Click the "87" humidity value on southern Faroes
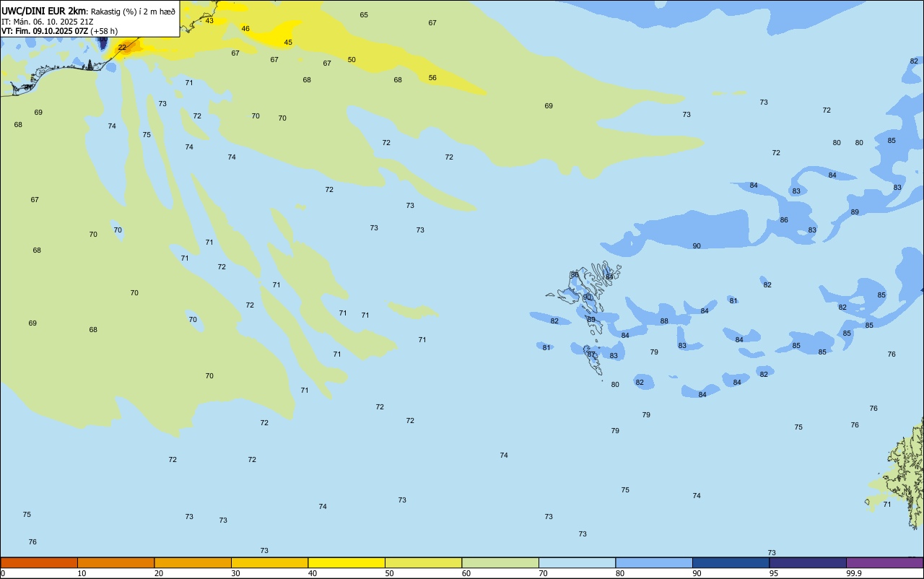The height and width of the screenshot is (579, 924). coord(590,354)
